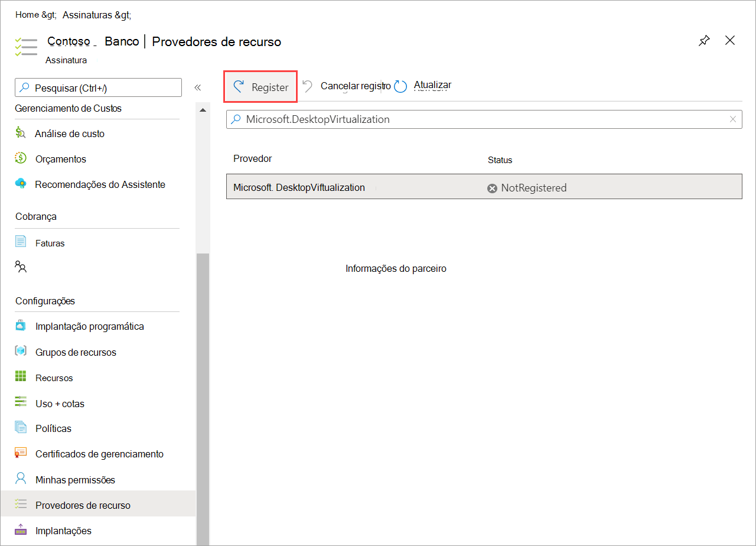Click the Implantações upload icon

(21, 529)
